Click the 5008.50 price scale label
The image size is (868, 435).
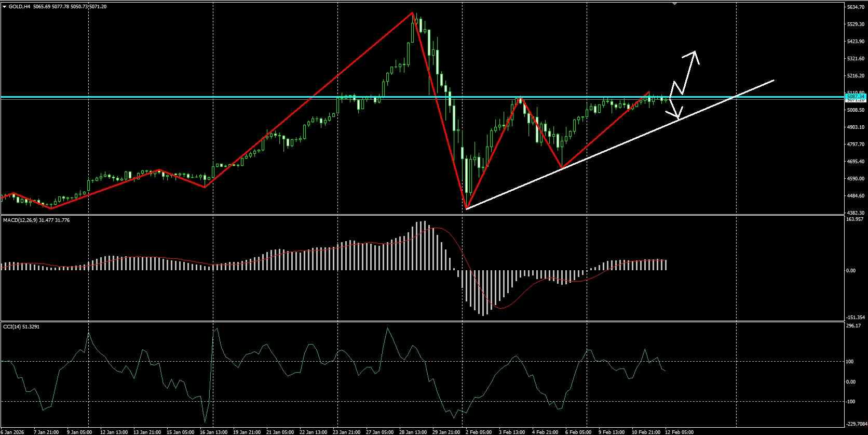pos(856,110)
